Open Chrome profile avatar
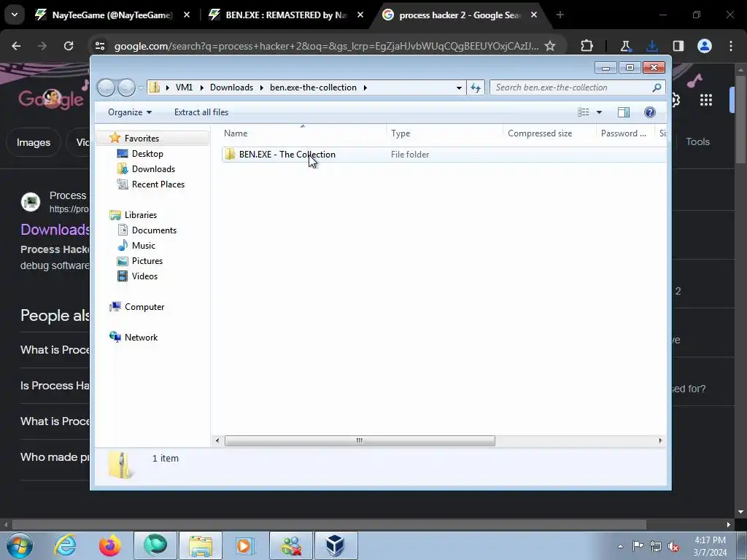Viewport: 747px width, 560px height. click(705, 46)
